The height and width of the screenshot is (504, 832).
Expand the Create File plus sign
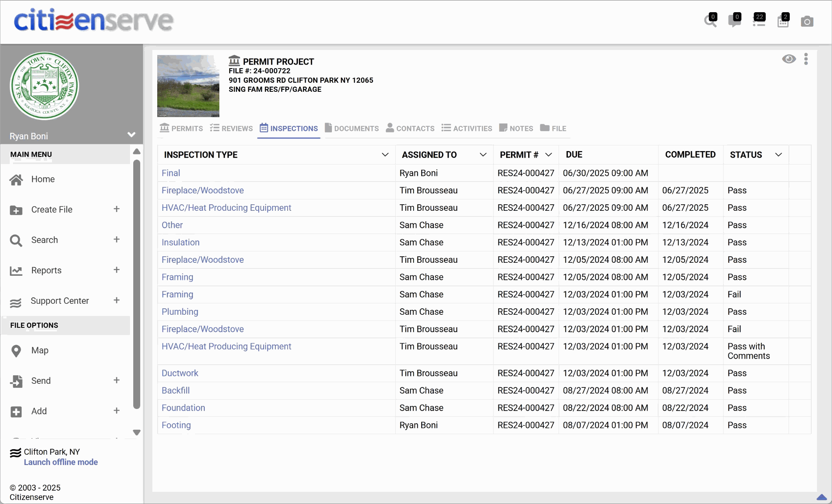pos(117,209)
